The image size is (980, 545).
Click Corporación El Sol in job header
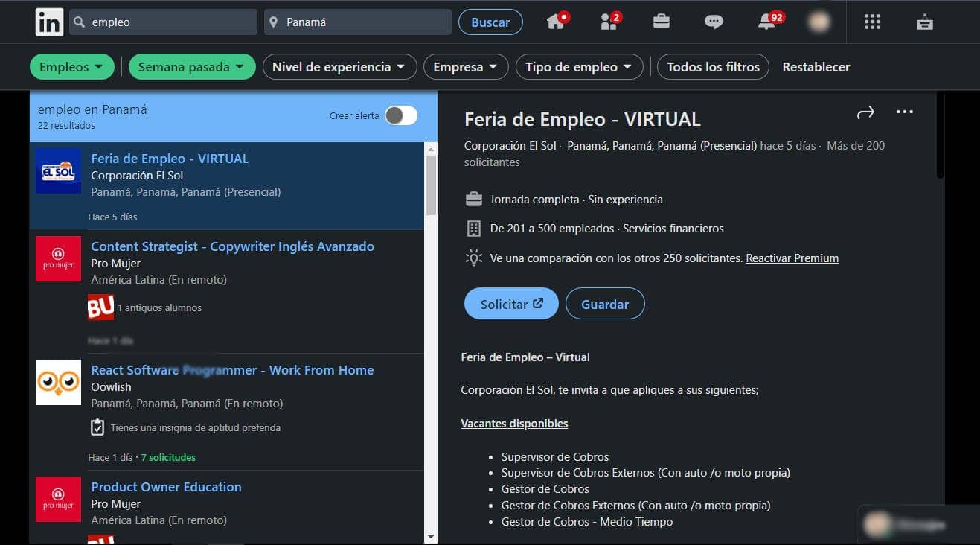coord(510,146)
